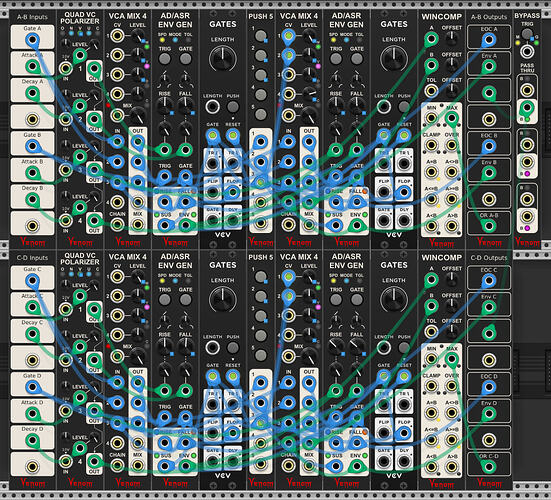
Task: Select the Decay A input jack
Action: [x=32, y=93]
